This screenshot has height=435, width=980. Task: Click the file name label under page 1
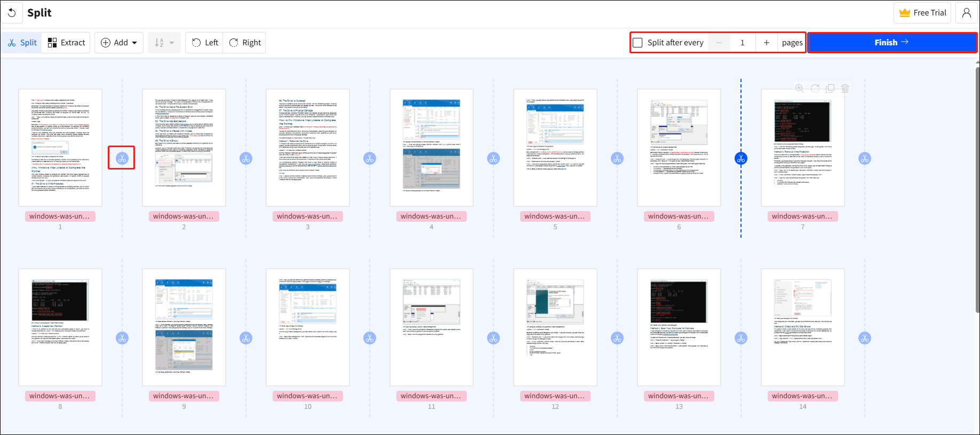[60, 216]
